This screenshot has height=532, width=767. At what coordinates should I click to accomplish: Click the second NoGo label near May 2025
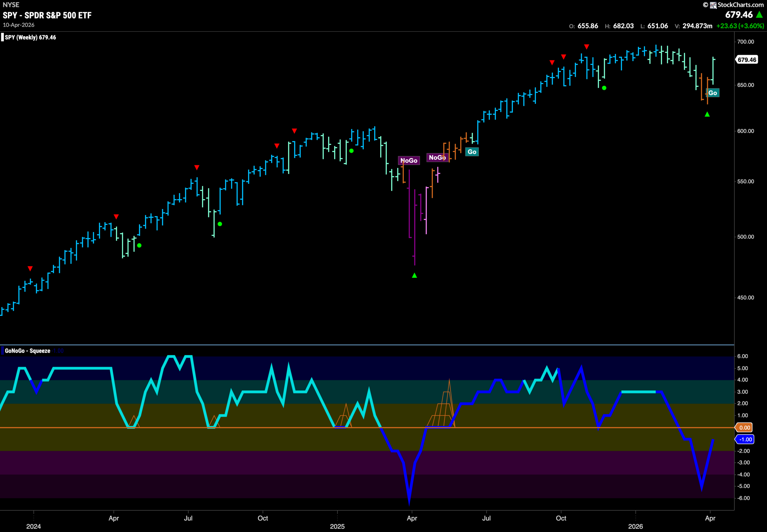(437, 158)
